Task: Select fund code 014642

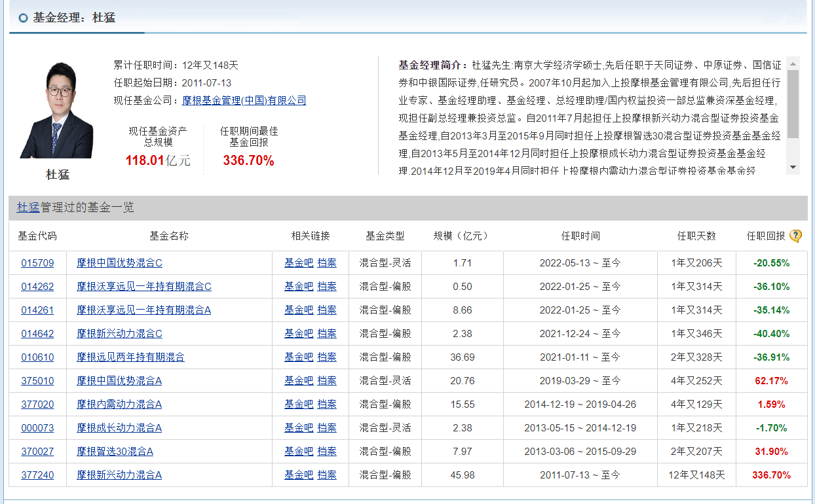Action: pos(37,334)
